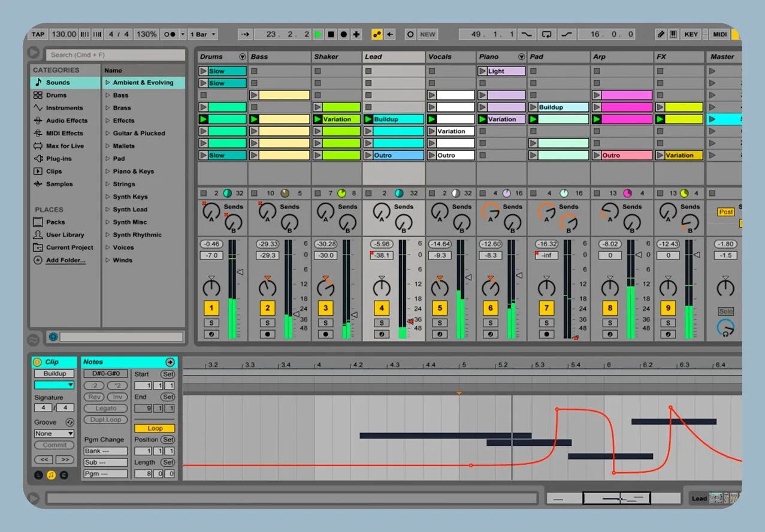The image size is (765, 532).
Task: Select the MIDI Effects browser category
Action: 65,133
